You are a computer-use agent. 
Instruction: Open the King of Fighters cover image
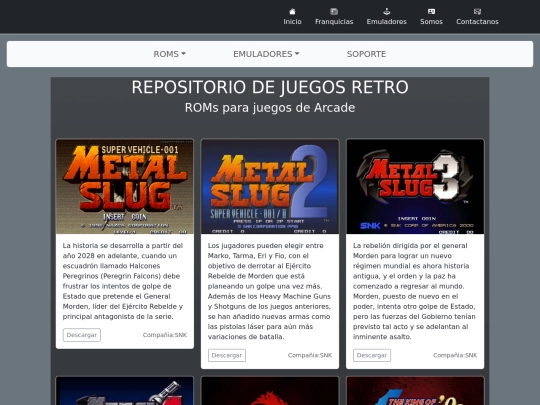tap(415, 391)
